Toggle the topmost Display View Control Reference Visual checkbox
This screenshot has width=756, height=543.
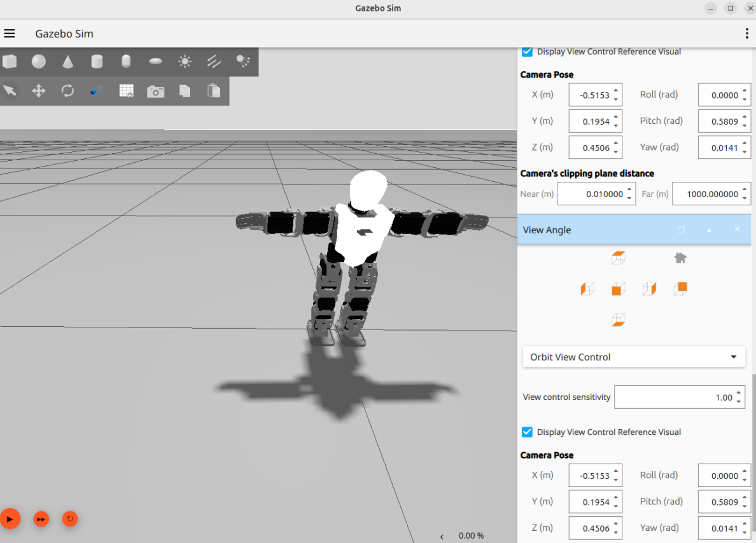point(527,52)
